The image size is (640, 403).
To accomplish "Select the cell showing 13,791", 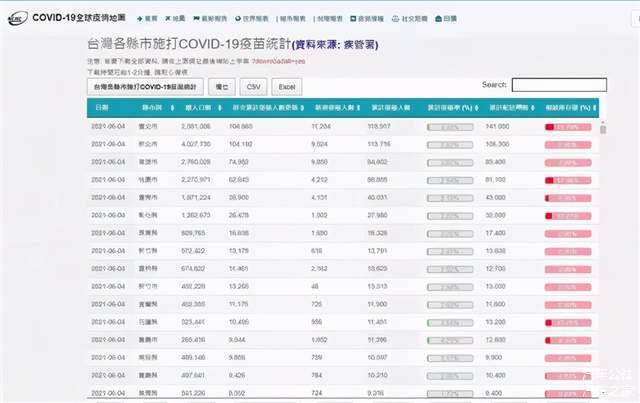I will 378,251.
